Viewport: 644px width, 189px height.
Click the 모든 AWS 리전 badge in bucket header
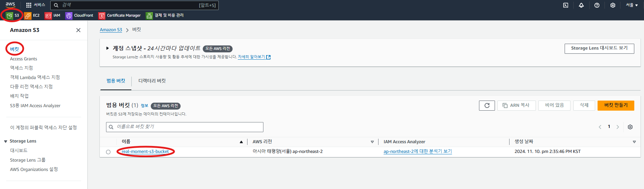pyautogui.click(x=166, y=106)
